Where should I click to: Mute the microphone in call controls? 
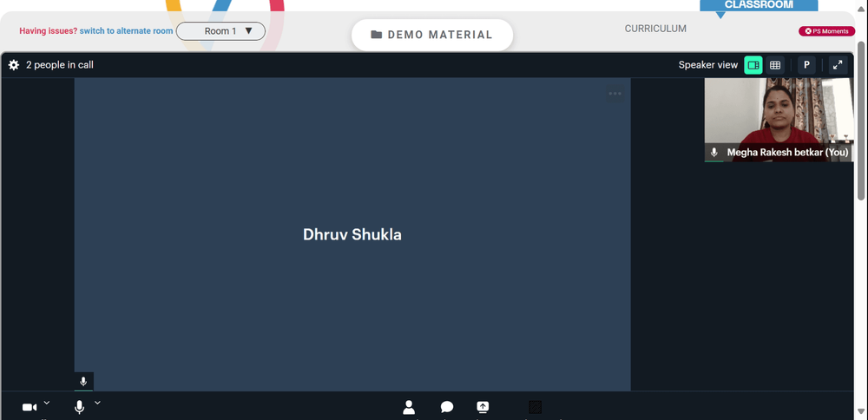[79, 408]
